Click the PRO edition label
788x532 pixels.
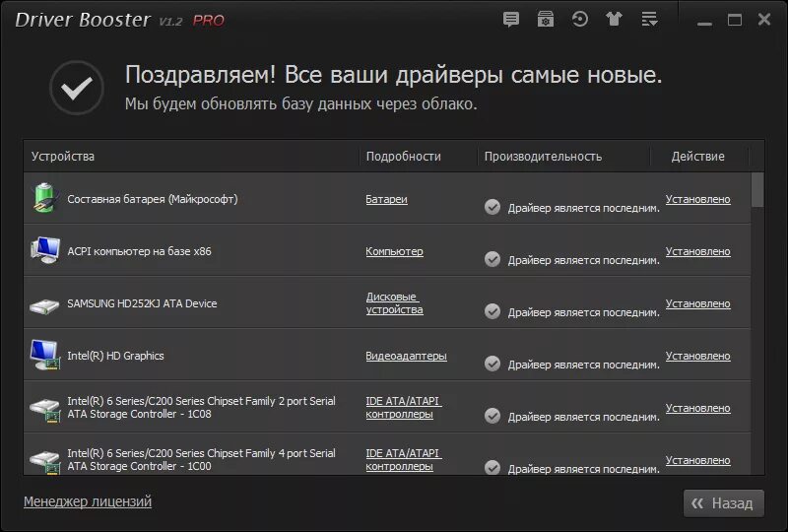[x=209, y=21]
